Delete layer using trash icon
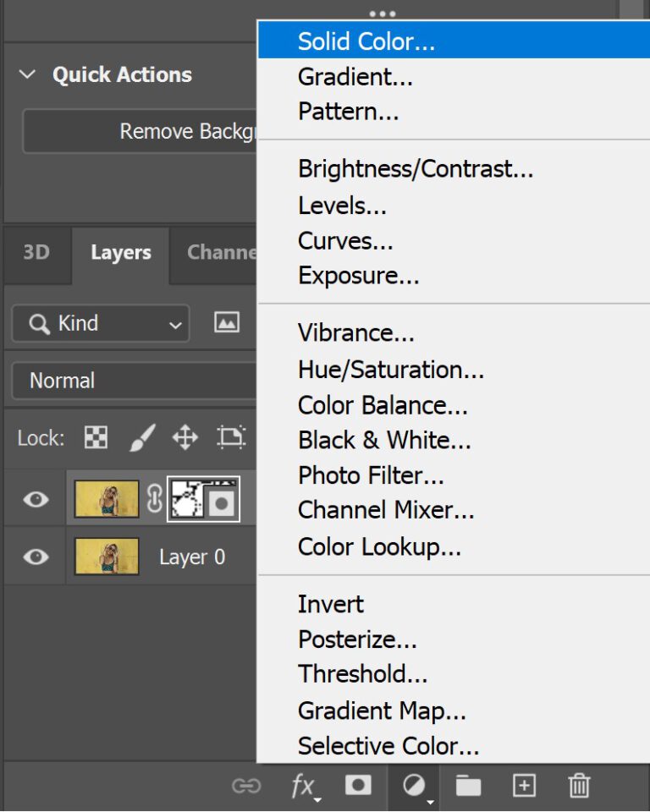 click(x=579, y=787)
